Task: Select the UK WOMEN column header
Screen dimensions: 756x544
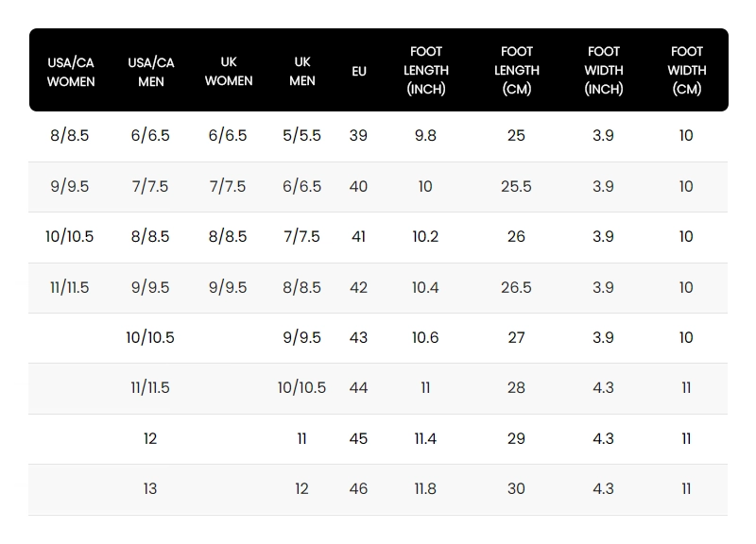Action: [229, 72]
